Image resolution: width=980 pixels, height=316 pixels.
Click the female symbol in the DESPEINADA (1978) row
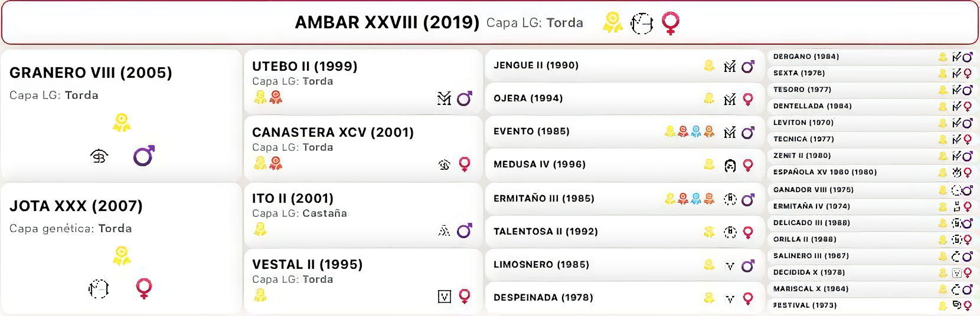coord(748,298)
